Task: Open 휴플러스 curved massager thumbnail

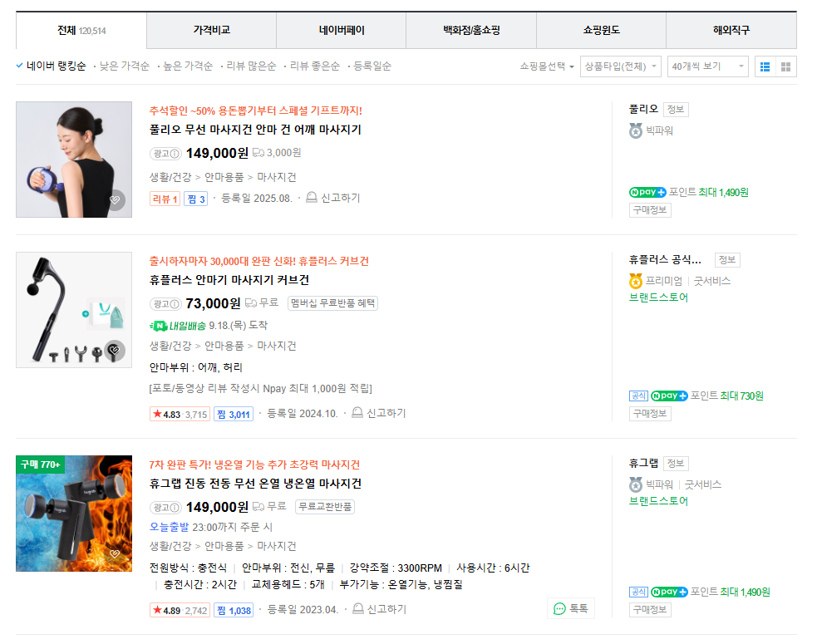Action: coord(74,310)
